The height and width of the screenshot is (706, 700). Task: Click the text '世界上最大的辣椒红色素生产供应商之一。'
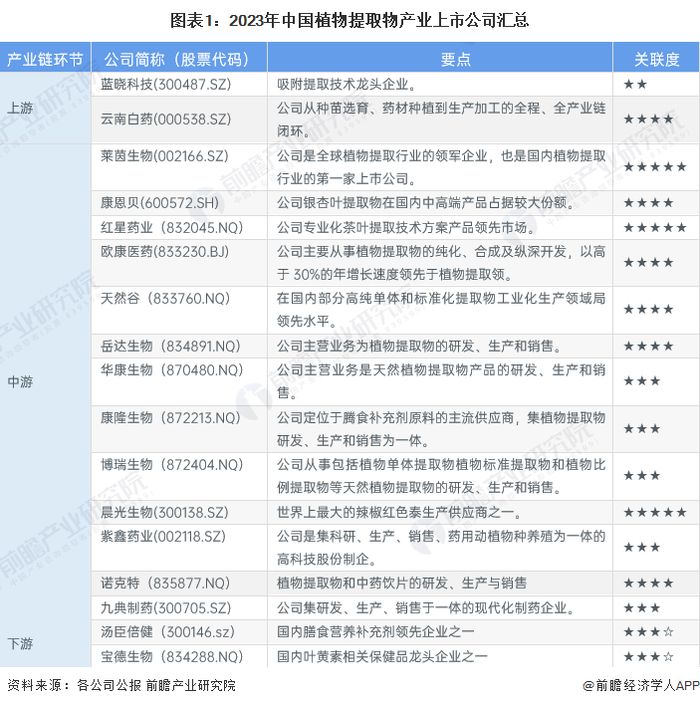point(400,512)
